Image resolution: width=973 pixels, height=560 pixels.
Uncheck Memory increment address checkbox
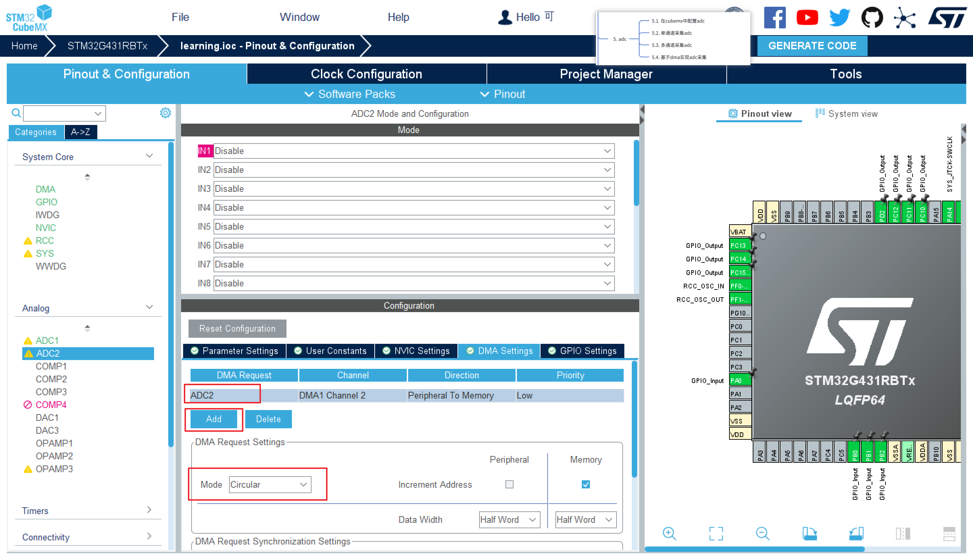585,484
